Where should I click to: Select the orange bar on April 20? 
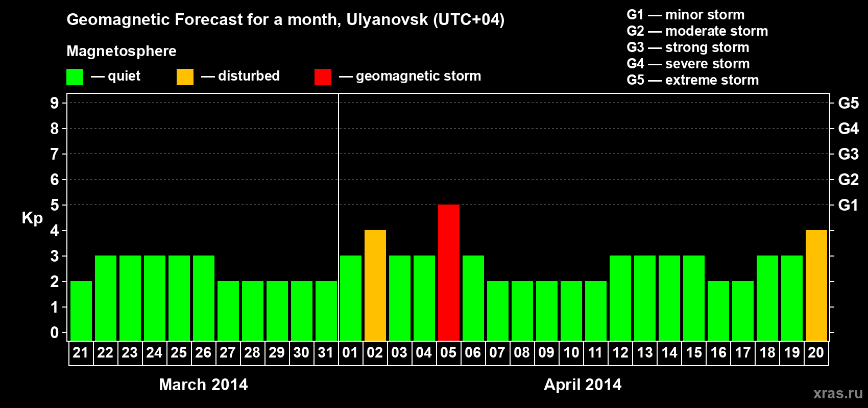[816, 285]
